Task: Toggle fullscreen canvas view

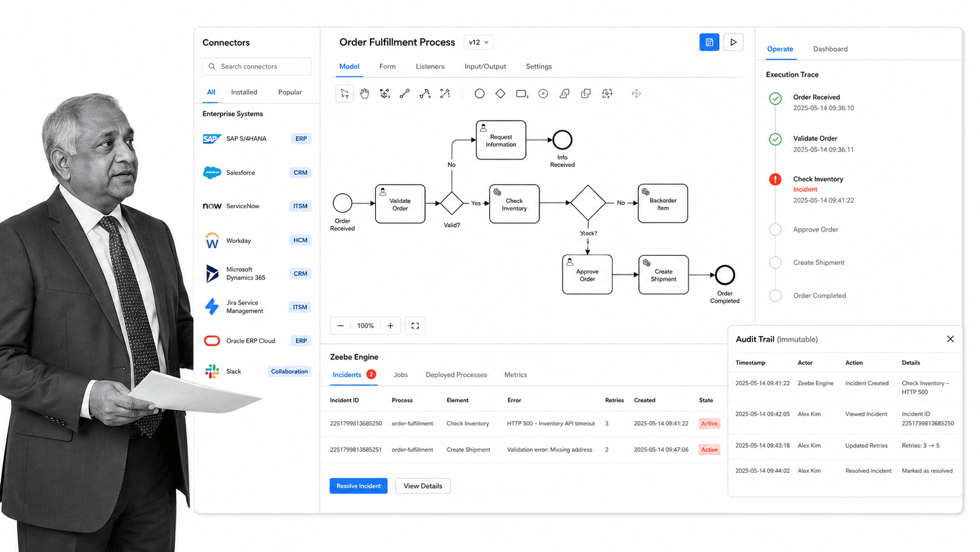Action: coord(415,326)
